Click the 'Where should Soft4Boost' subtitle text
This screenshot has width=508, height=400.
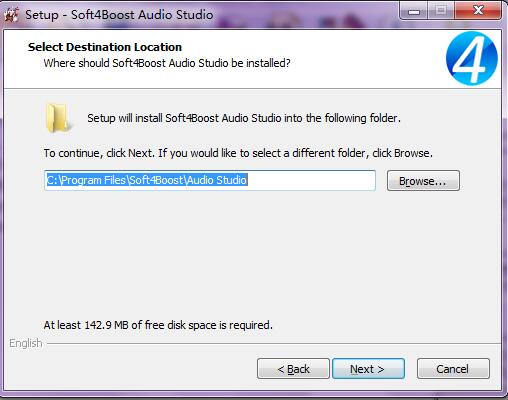coord(167,63)
